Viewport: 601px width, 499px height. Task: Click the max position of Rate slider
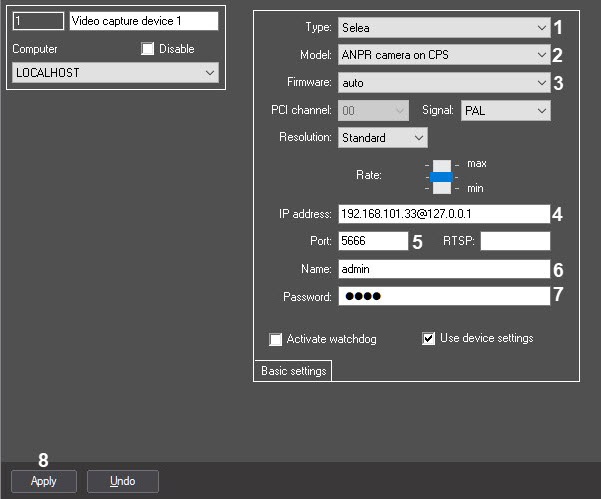442,164
